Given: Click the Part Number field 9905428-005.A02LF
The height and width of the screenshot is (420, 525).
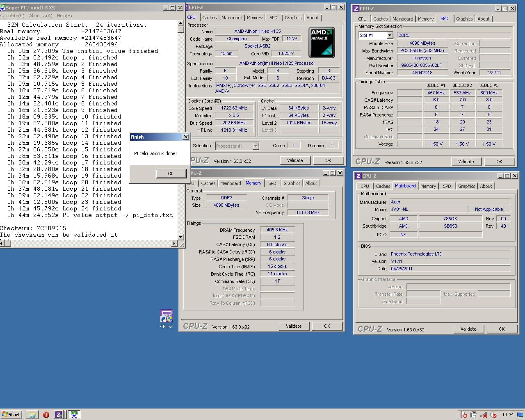Looking at the screenshot, I should 422,65.
